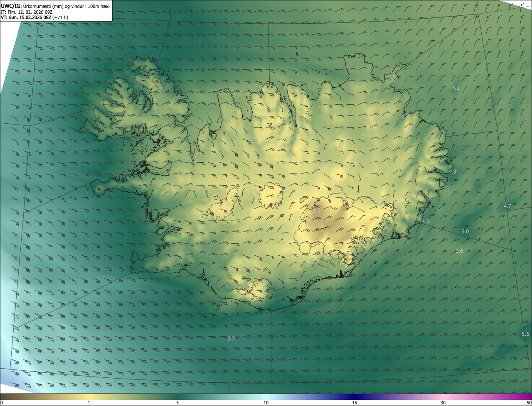Click the 0.5 value label on the glacier
Viewport: 532px width, 406px height.
317,211
